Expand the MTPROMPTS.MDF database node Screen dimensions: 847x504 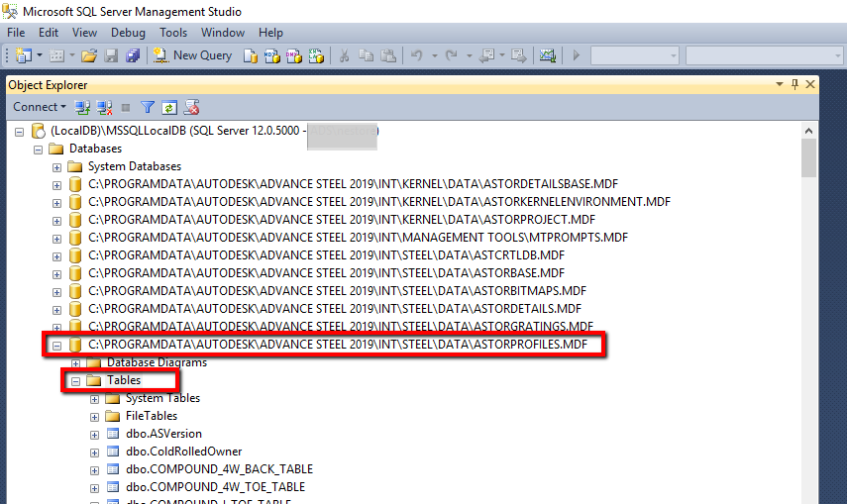pyautogui.click(x=56, y=239)
